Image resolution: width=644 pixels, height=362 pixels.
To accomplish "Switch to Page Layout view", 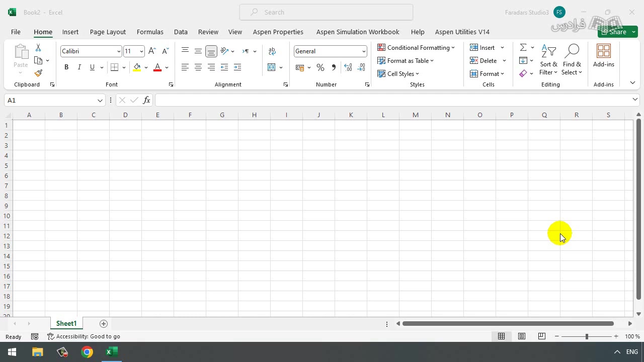I will [x=522, y=336].
